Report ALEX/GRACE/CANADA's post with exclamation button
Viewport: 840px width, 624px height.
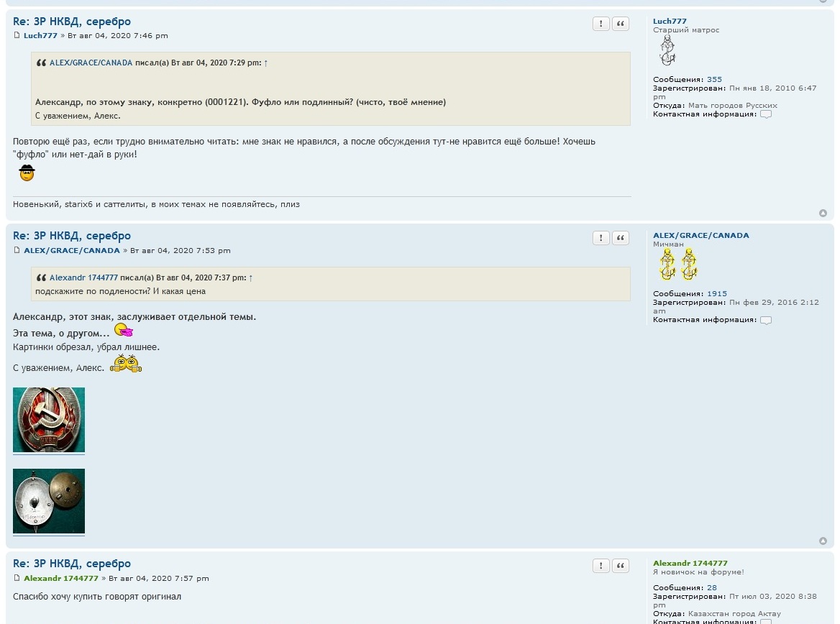point(601,238)
